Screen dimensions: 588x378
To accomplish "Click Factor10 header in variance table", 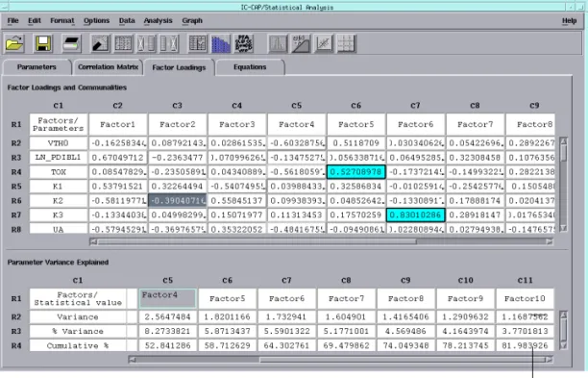I will (525, 298).
